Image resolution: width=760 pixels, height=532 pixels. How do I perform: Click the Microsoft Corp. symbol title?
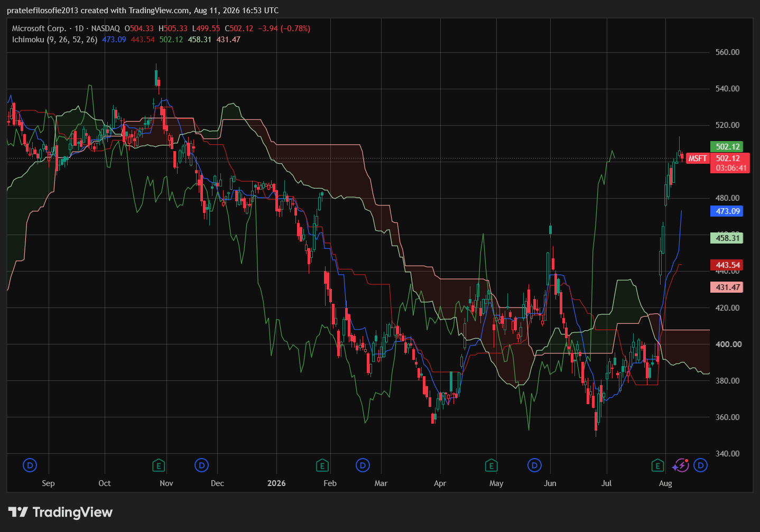tap(39, 29)
